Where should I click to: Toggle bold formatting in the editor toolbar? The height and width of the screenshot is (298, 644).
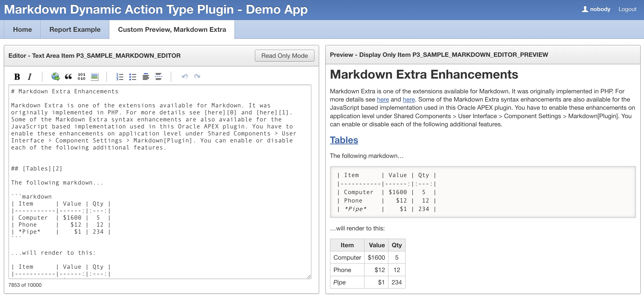[x=17, y=77]
